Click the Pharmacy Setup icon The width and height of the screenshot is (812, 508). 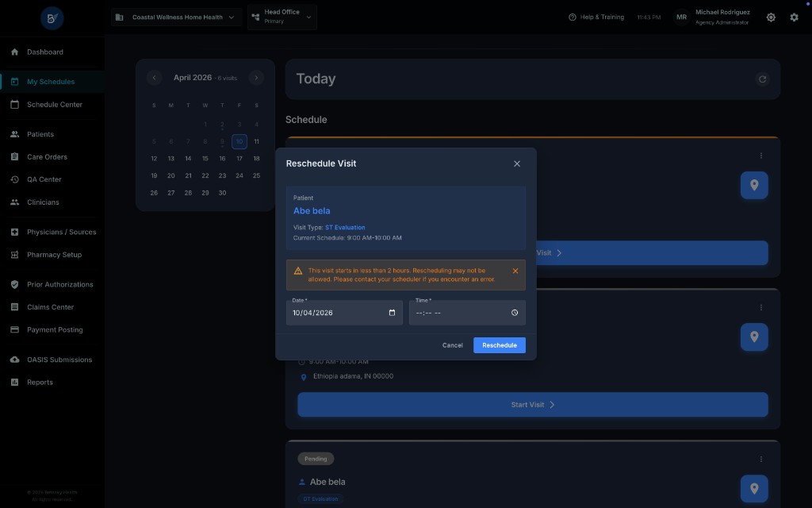(14, 255)
